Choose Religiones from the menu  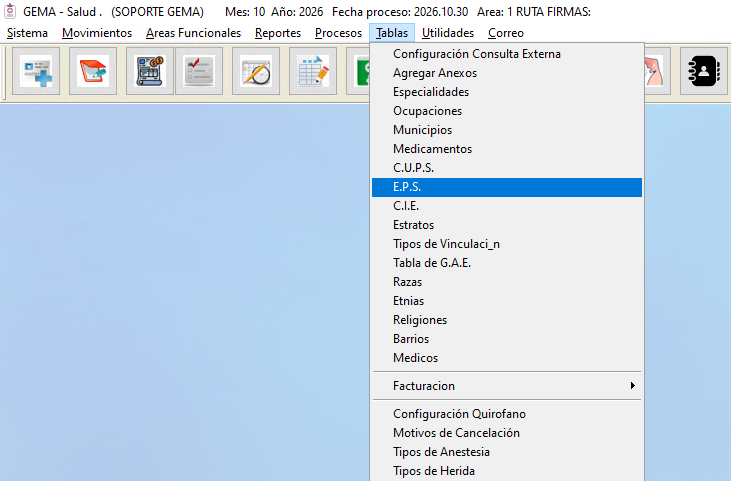[x=507, y=320]
